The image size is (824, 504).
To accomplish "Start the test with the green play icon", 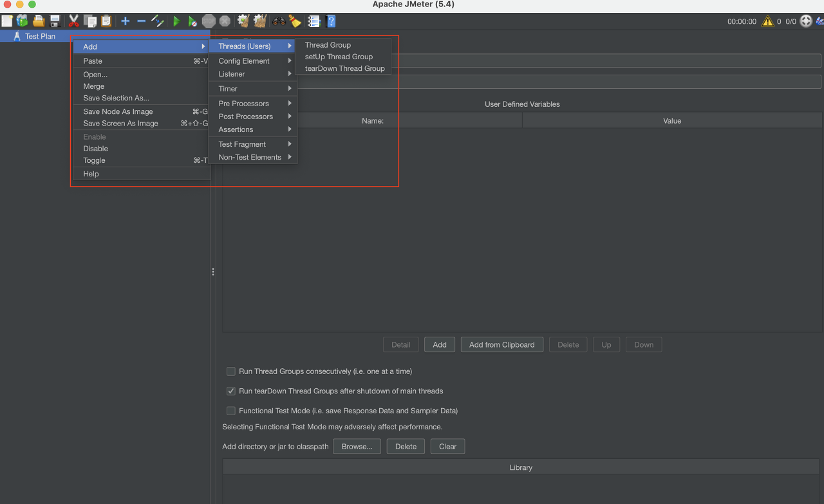I will (x=176, y=21).
